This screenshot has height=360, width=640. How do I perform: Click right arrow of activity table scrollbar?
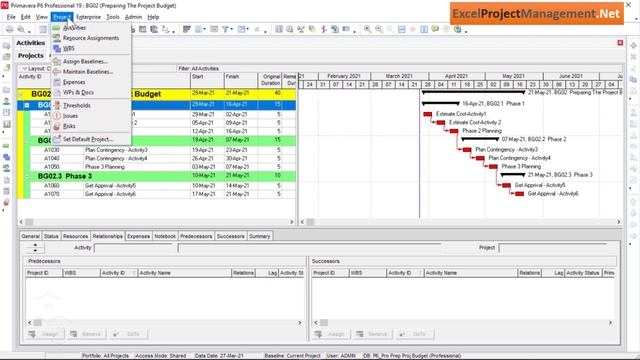tap(292, 222)
